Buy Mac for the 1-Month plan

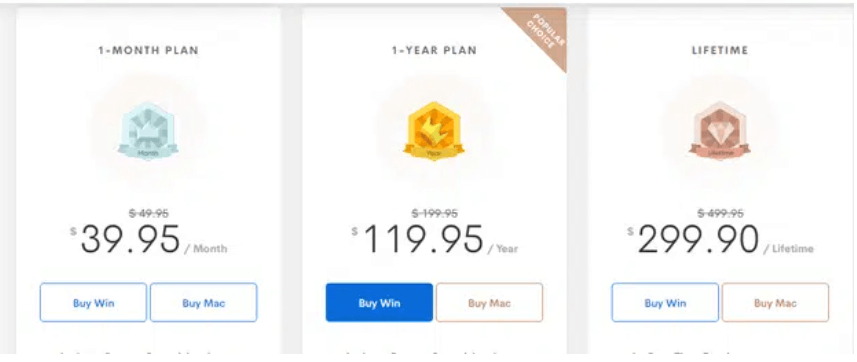point(203,302)
